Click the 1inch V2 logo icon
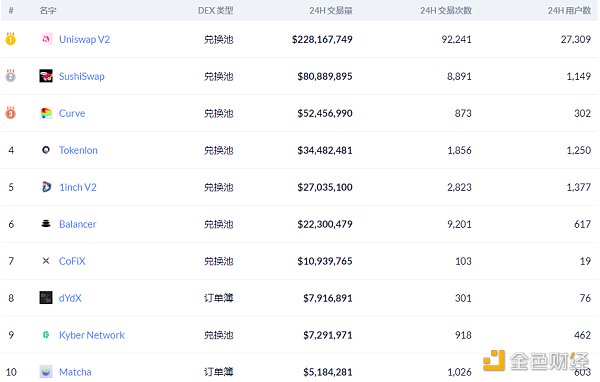Screen dimensions: 600x382 click(46, 187)
